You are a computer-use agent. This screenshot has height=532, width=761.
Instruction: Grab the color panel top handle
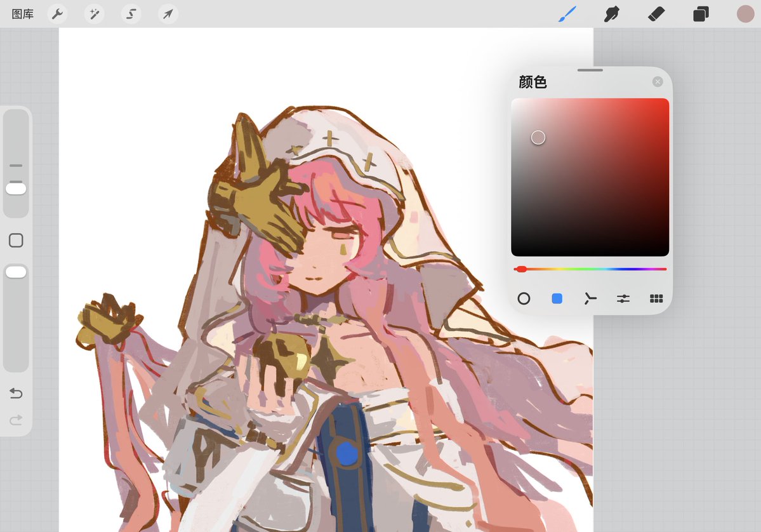[x=590, y=70]
